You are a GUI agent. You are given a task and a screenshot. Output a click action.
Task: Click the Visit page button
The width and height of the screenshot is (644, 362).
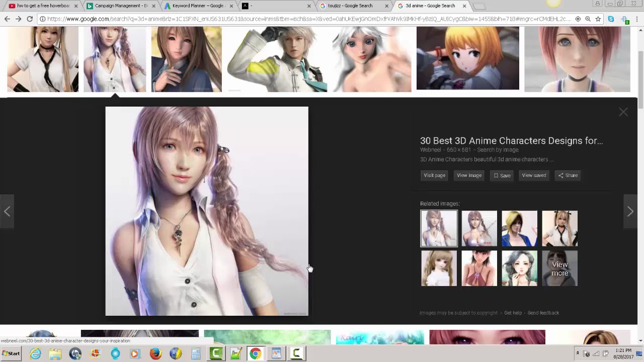point(434,175)
